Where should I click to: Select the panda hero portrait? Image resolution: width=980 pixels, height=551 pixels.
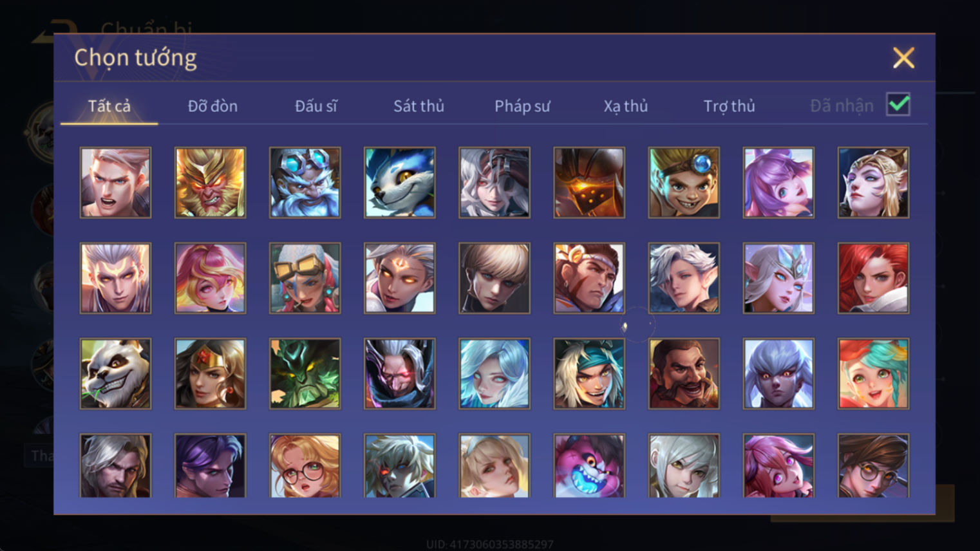[115, 373]
